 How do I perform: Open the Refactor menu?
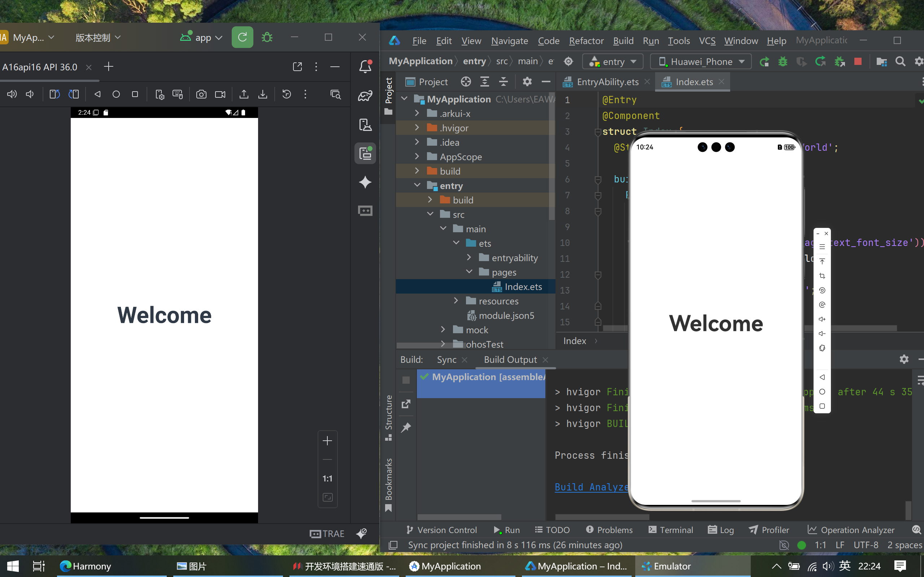[x=586, y=40]
